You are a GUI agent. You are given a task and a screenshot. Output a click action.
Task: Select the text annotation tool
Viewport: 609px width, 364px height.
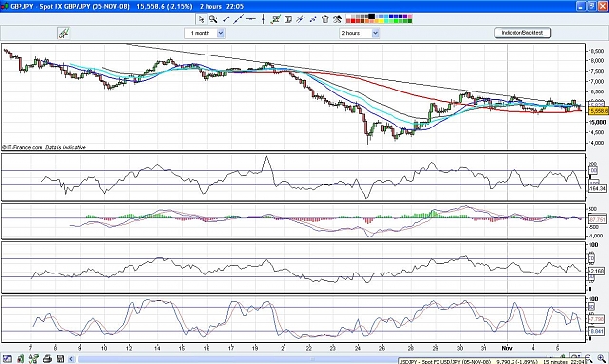coord(288,19)
